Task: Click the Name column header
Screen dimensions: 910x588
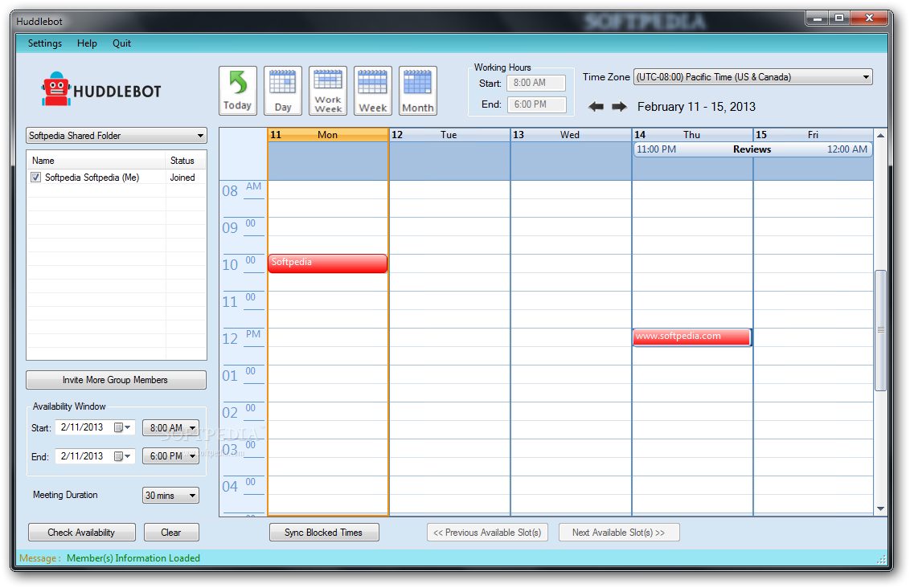Action: 96,161
